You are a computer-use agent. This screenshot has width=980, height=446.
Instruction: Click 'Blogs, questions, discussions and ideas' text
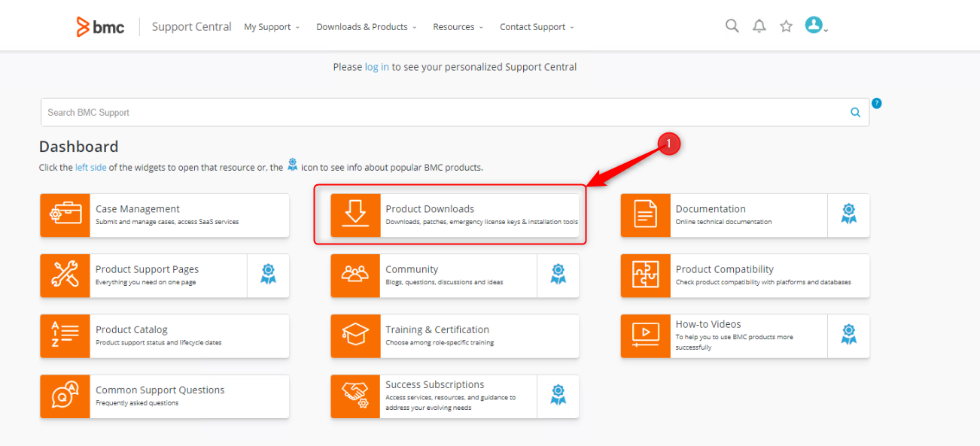(444, 282)
